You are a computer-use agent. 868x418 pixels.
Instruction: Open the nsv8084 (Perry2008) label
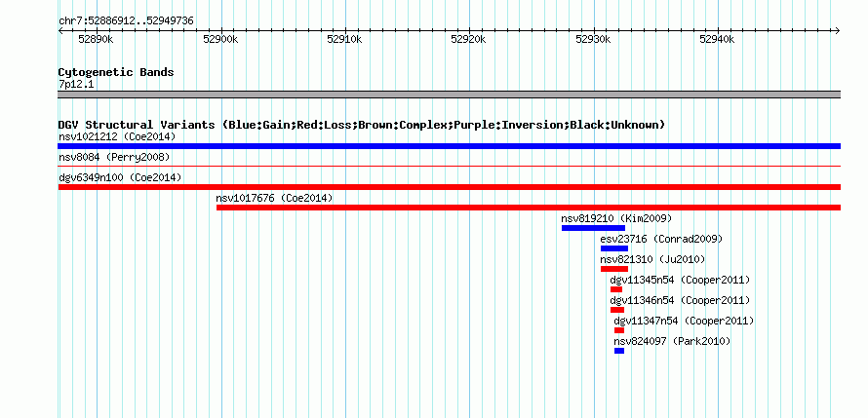click(x=114, y=158)
